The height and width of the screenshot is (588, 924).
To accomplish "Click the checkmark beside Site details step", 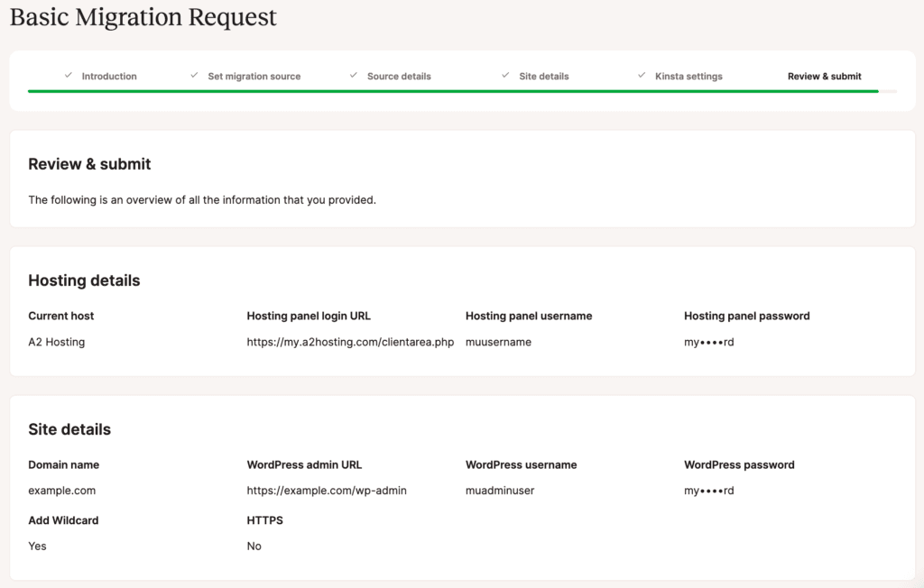I will point(505,76).
